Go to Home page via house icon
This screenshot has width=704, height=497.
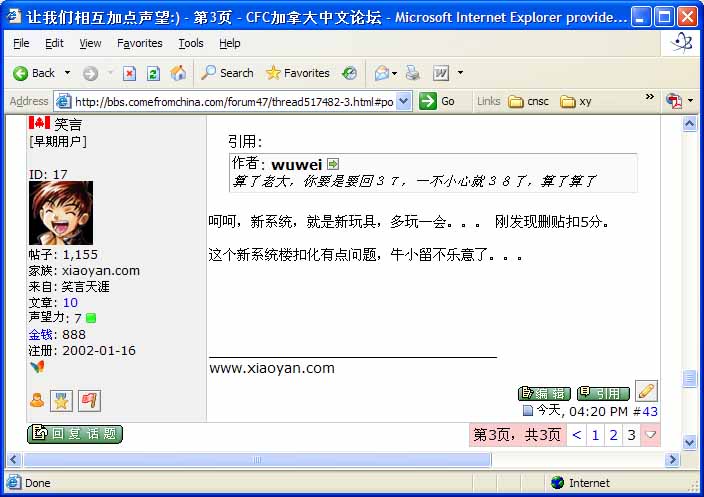pyautogui.click(x=178, y=73)
